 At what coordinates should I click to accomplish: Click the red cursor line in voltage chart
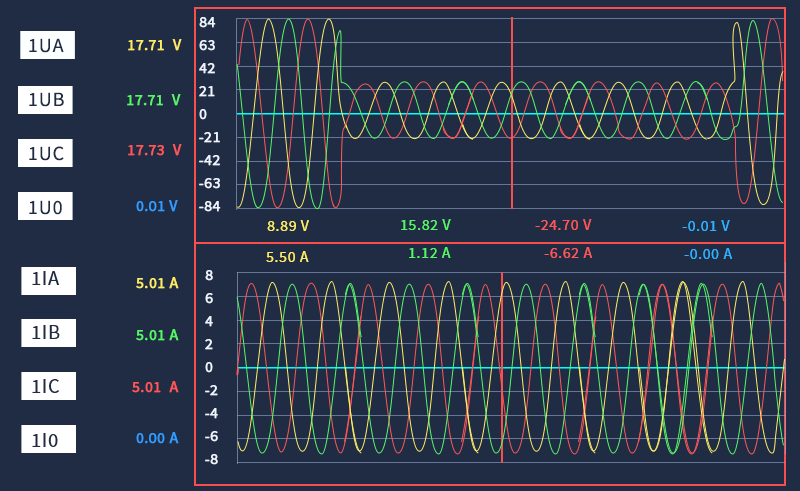[512, 112]
